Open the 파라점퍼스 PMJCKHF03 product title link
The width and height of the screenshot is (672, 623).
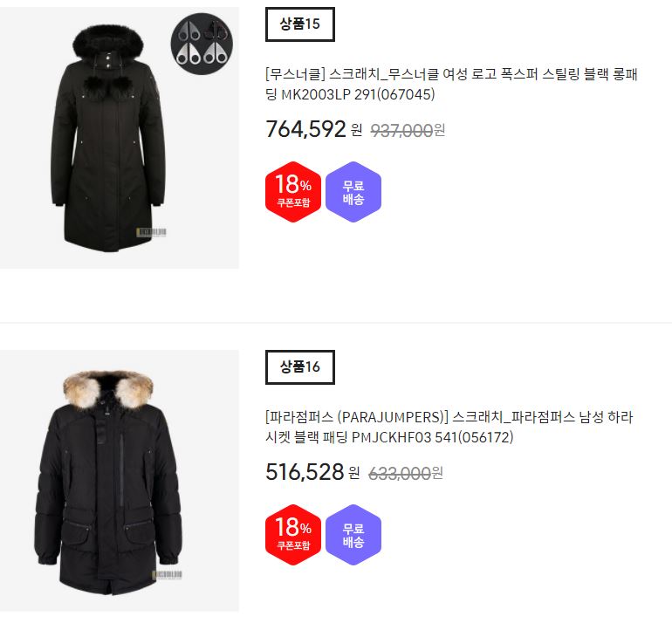click(x=449, y=428)
